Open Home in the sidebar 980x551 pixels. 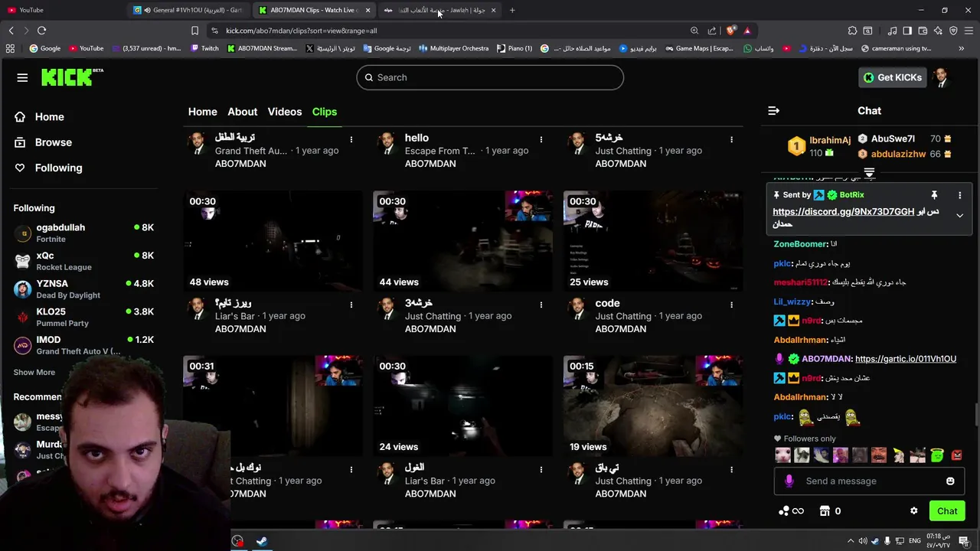pyautogui.click(x=49, y=117)
